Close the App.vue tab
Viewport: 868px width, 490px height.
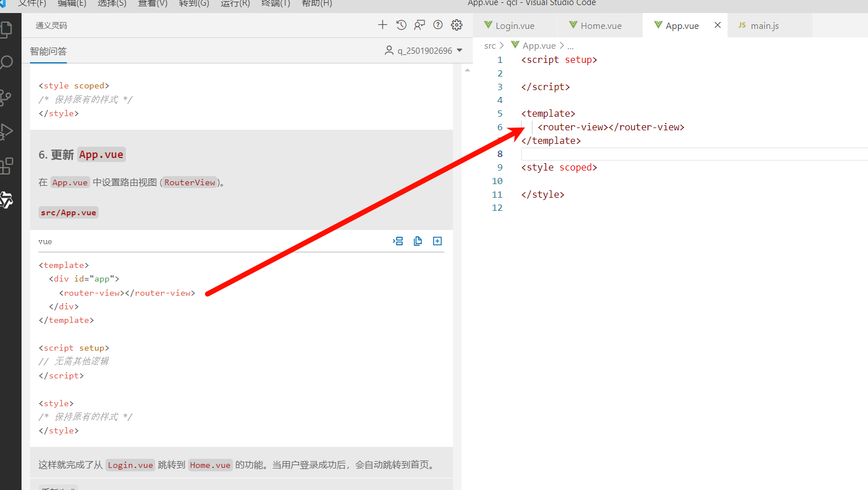(x=718, y=25)
